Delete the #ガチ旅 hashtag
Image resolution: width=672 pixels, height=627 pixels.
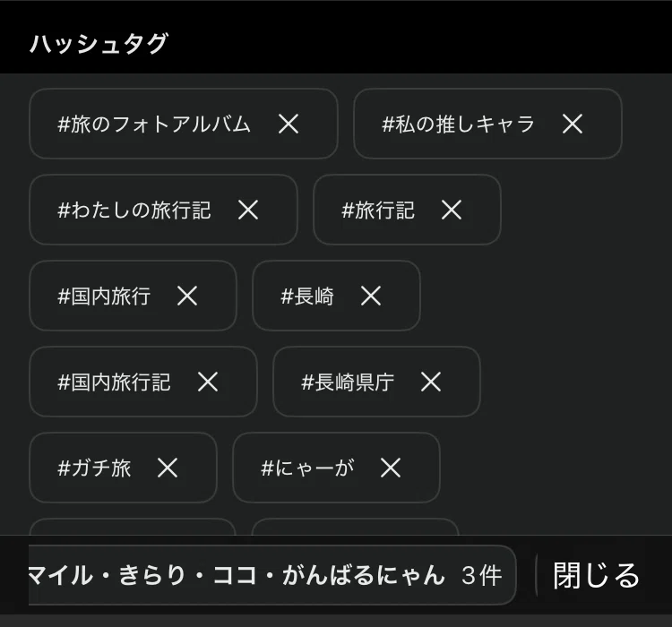[168, 468]
